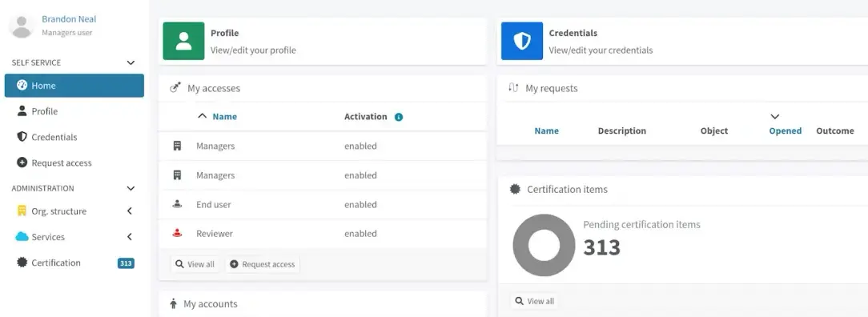This screenshot has width=868, height=317.
Task: Open Brandon Neal user name link
Action: click(x=69, y=18)
